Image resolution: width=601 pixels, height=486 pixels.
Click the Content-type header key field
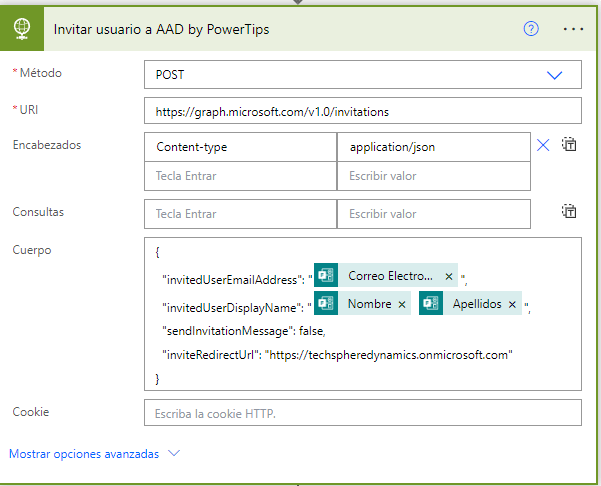(x=240, y=147)
